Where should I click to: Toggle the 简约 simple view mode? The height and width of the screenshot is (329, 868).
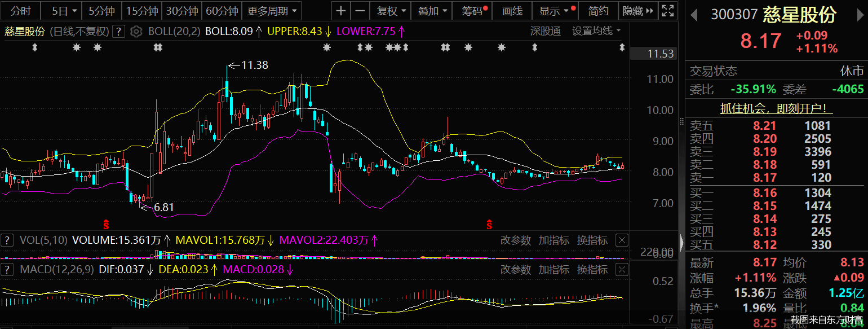point(598,11)
